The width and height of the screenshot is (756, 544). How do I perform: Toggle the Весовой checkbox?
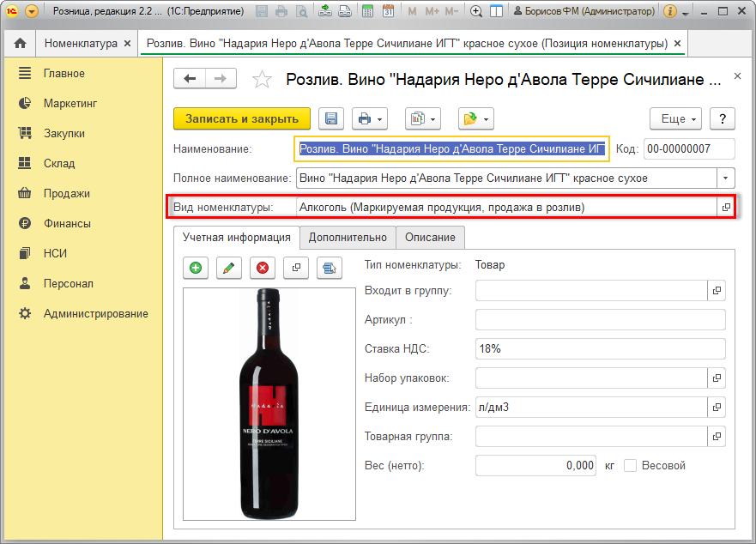(x=631, y=466)
